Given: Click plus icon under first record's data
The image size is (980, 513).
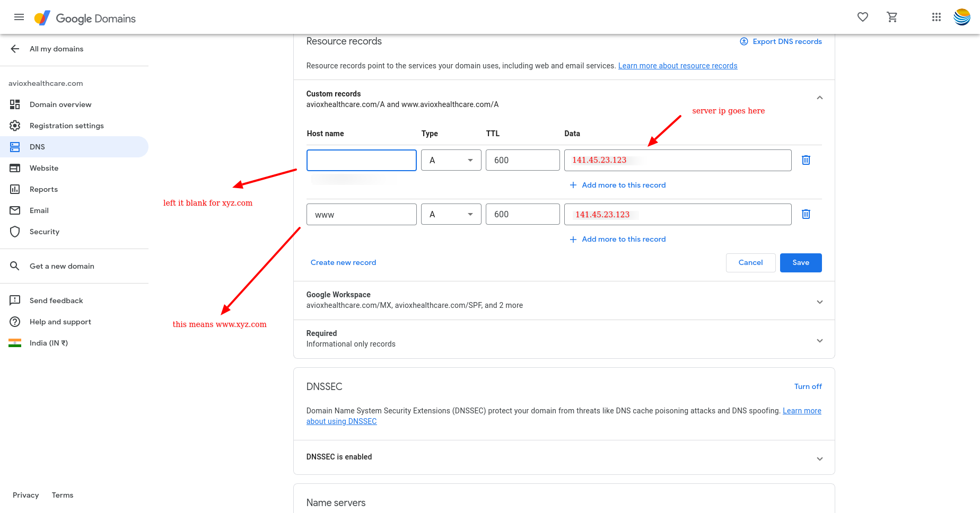Looking at the screenshot, I should (x=573, y=185).
